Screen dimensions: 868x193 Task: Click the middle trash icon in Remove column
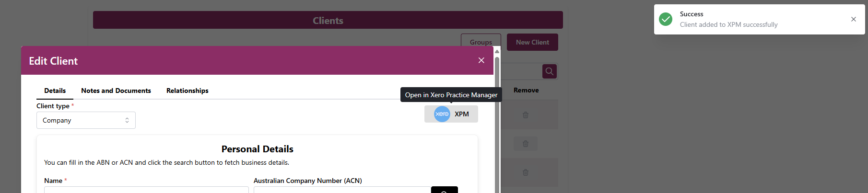(526, 144)
